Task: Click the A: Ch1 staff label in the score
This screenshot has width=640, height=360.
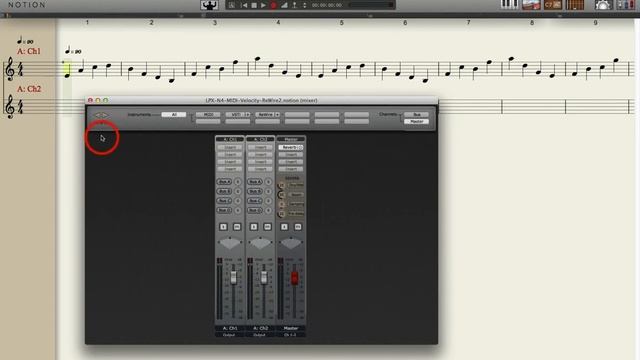Action: [29, 51]
